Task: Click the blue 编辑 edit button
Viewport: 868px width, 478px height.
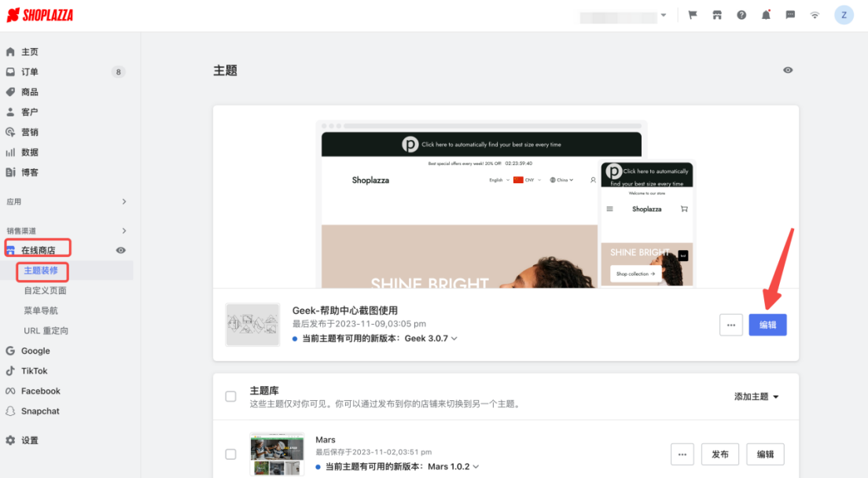Action: coord(767,325)
